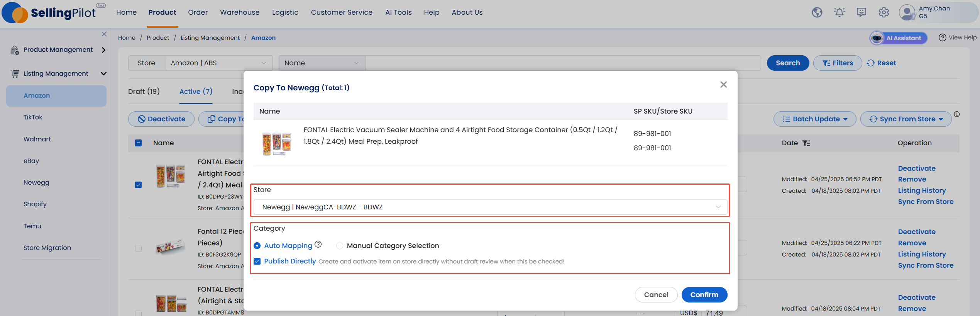Click the Fontal 12 Piece product thumbnail
Screen dimensions: 980x316
pos(170,246)
